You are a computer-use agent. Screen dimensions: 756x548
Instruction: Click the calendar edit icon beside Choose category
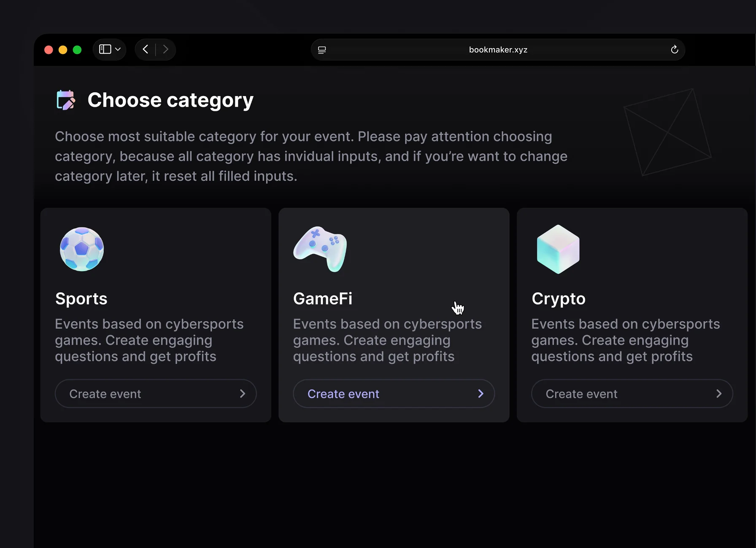(x=66, y=100)
